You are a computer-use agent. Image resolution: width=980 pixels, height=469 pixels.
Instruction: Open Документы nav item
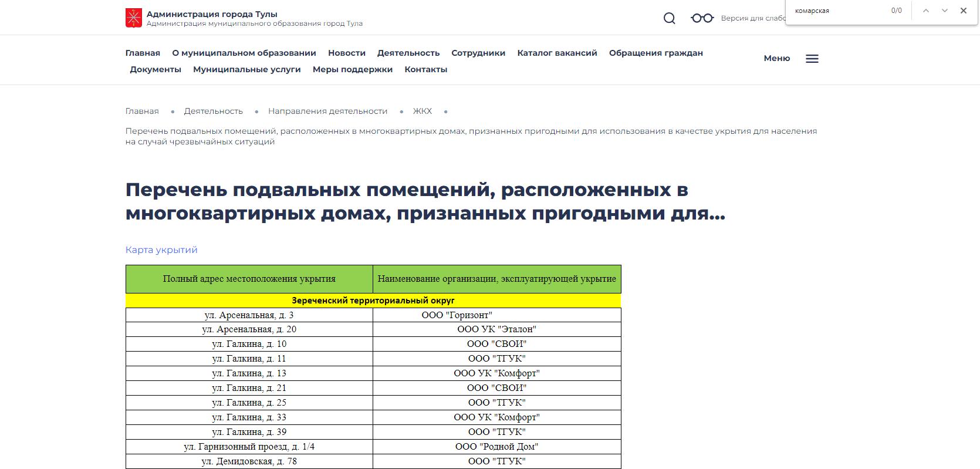click(x=156, y=69)
